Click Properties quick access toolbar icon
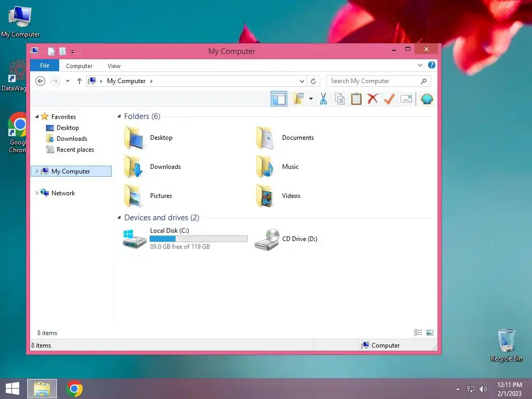This screenshot has width=532, height=399. point(51,51)
